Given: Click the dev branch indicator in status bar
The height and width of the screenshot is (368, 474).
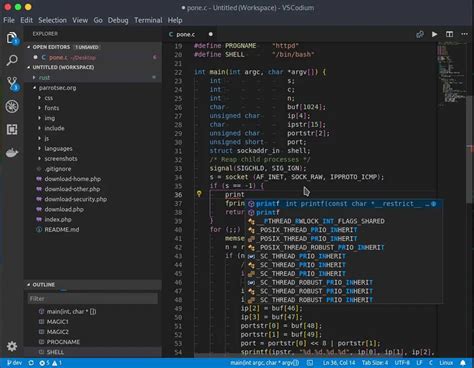Looking at the screenshot, I should (14, 363).
